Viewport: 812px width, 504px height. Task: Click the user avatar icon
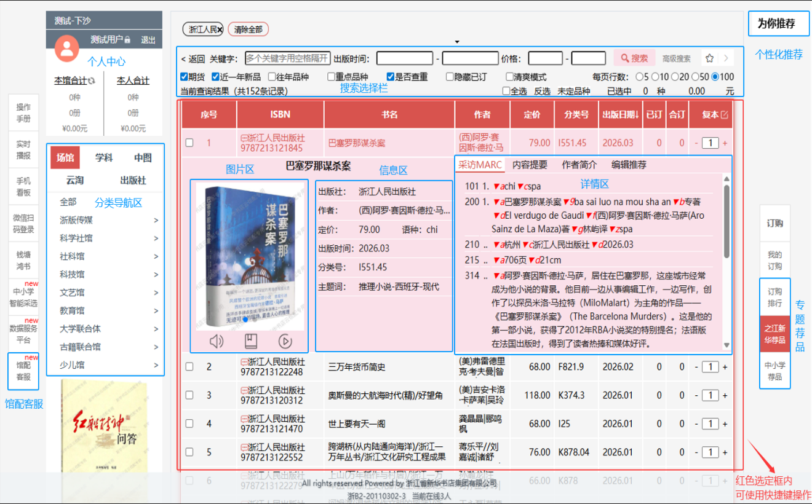tap(66, 48)
